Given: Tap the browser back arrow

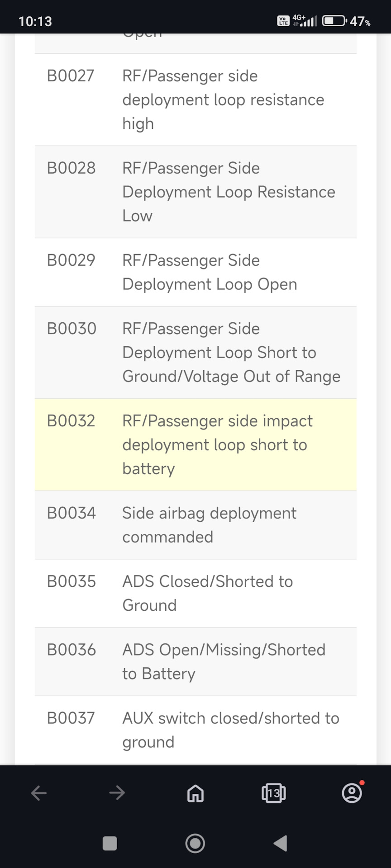Looking at the screenshot, I should [39, 793].
